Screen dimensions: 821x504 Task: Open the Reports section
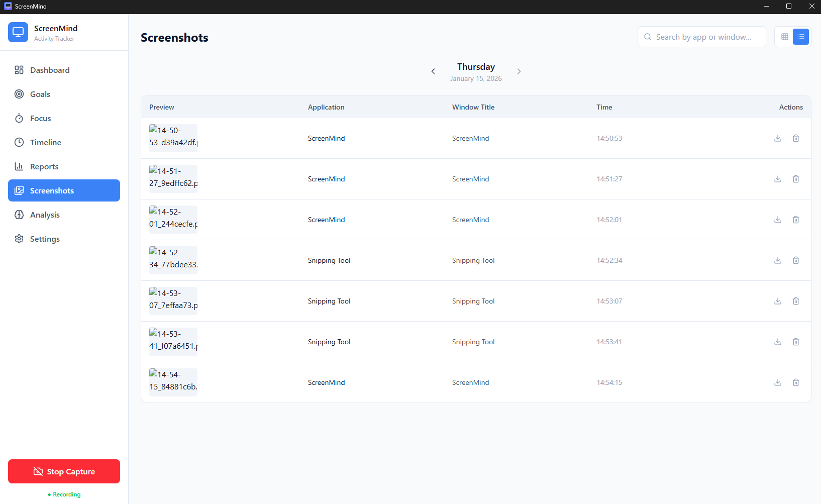[x=44, y=166]
